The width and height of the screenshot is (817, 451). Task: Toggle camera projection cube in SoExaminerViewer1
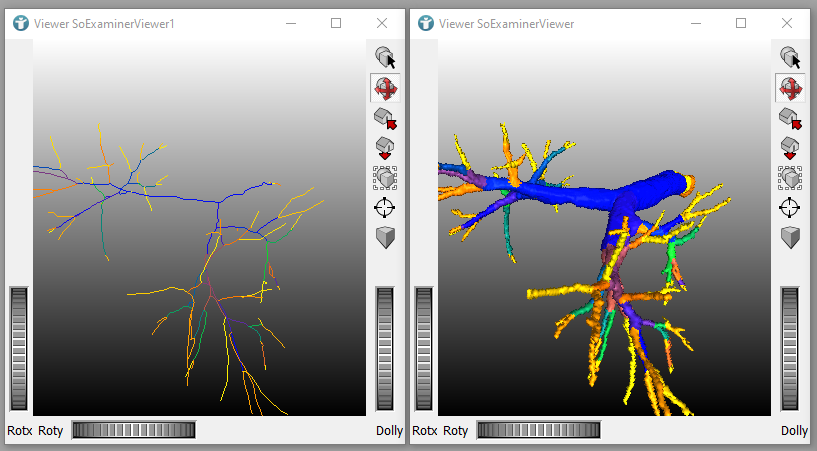385,237
